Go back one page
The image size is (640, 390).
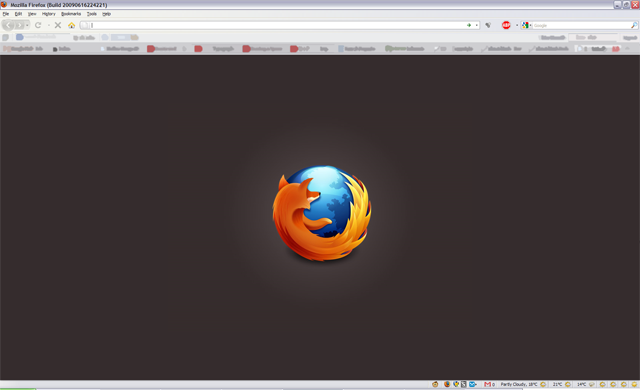[8, 25]
